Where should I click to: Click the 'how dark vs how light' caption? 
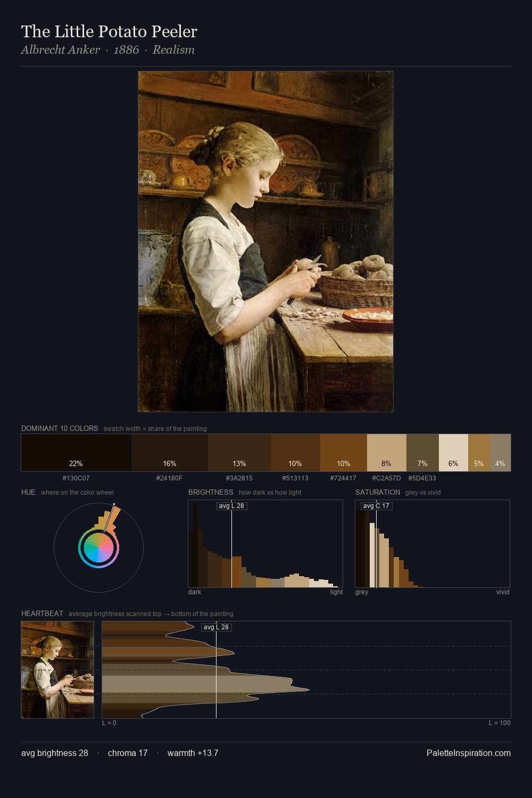coord(270,493)
